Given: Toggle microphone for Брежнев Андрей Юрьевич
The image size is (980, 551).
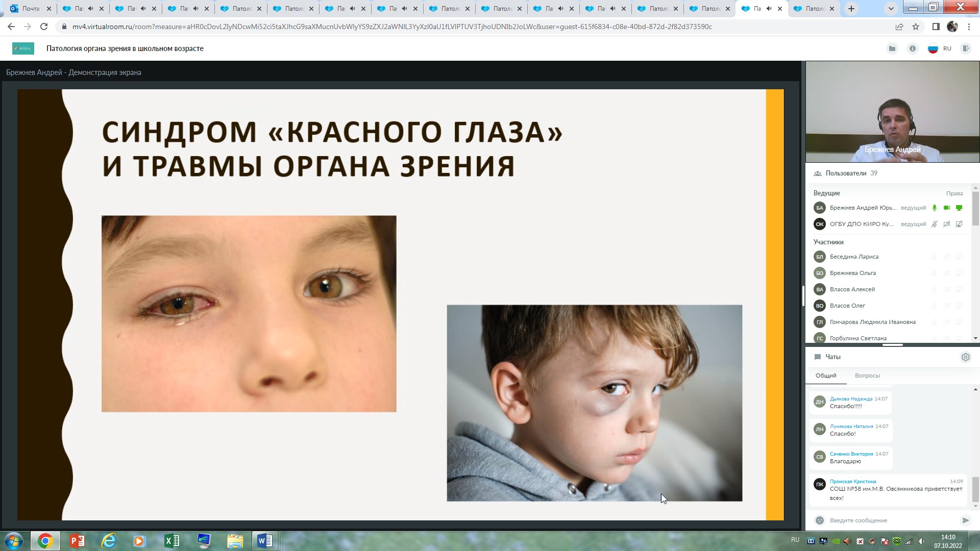Looking at the screenshot, I should tap(935, 208).
